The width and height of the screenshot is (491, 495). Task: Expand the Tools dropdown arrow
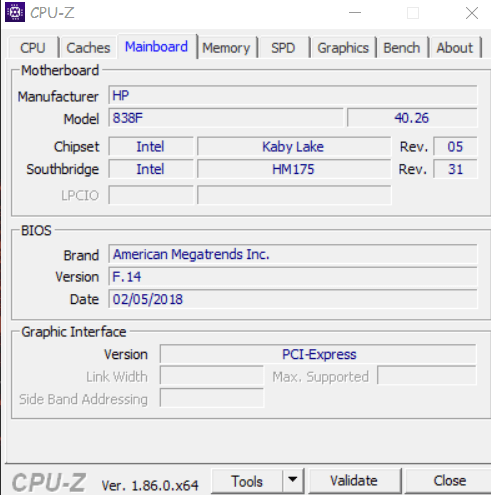tap(293, 480)
